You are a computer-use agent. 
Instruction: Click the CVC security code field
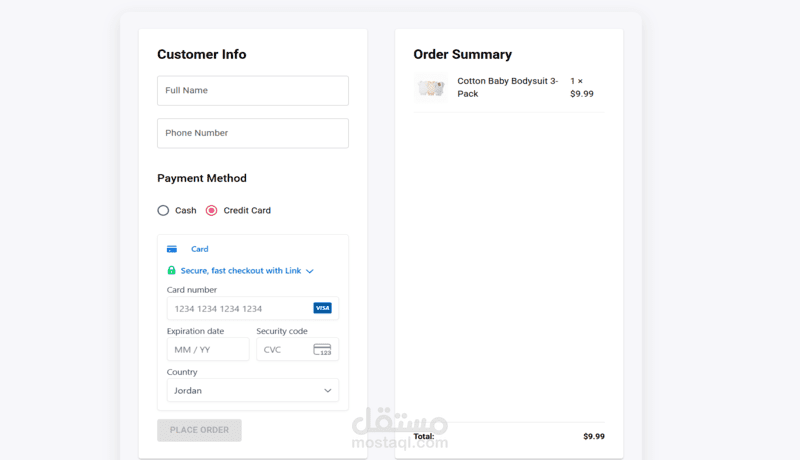coord(297,349)
